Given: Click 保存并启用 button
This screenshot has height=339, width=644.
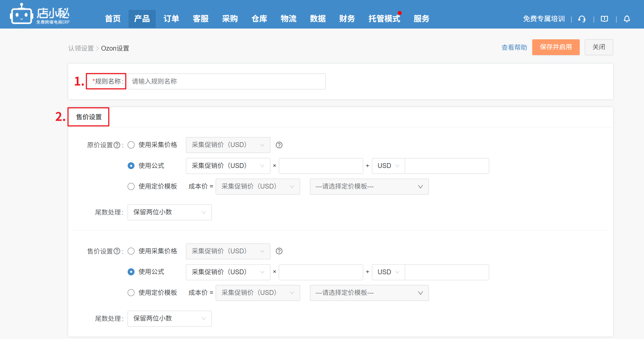Looking at the screenshot, I should [x=555, y=47].
